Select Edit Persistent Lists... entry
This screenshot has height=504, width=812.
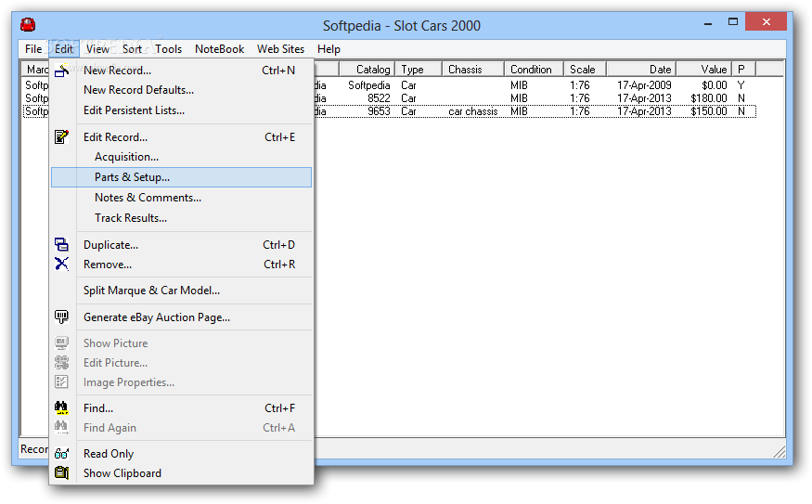[181, 110]
